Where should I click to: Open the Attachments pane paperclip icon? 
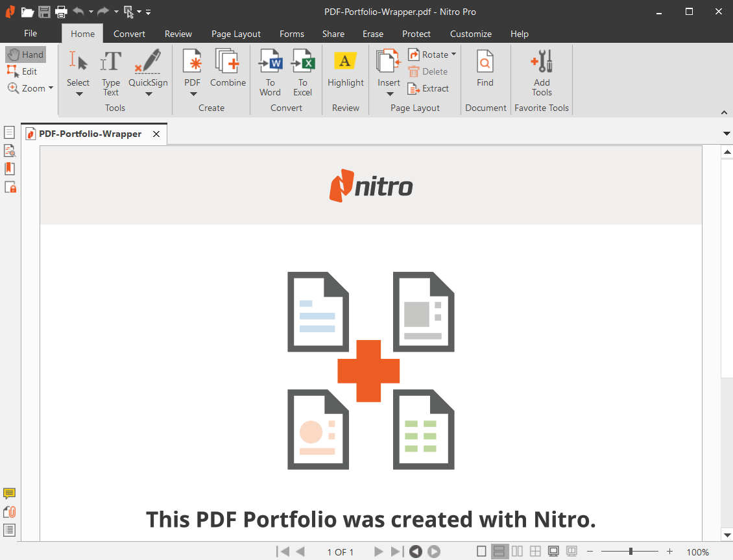[x=9, y=512]
